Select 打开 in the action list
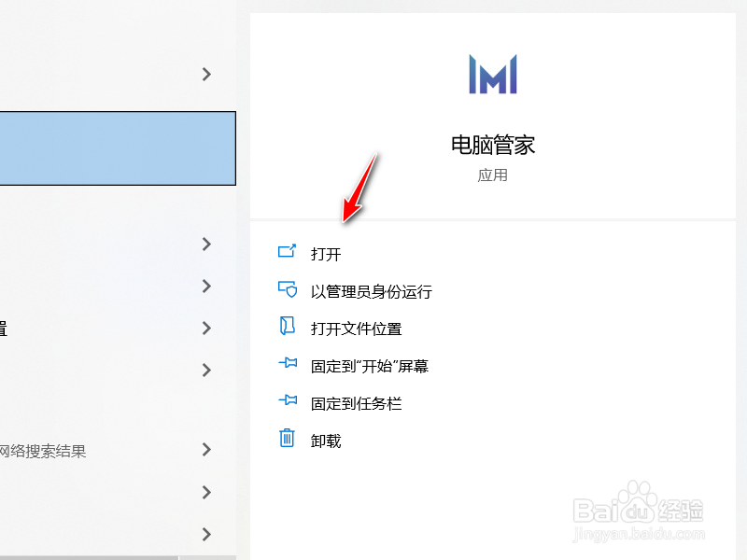The image size is (747, 560). tap(326, 254)
